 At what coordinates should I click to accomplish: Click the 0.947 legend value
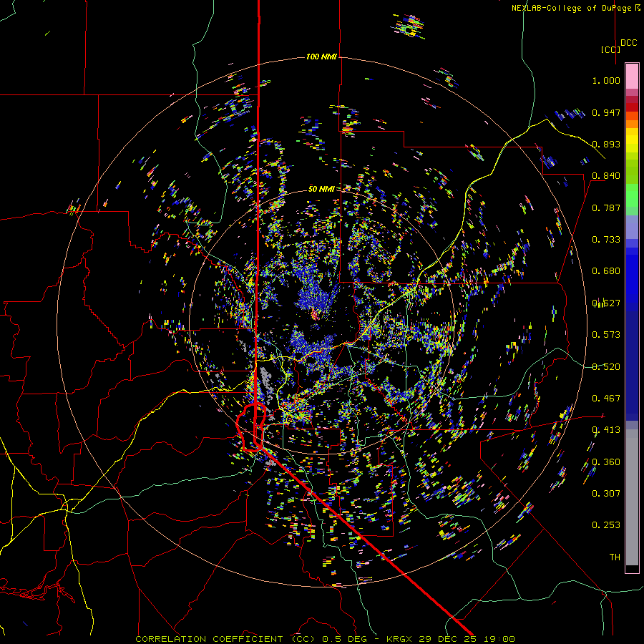pos(606,112)
